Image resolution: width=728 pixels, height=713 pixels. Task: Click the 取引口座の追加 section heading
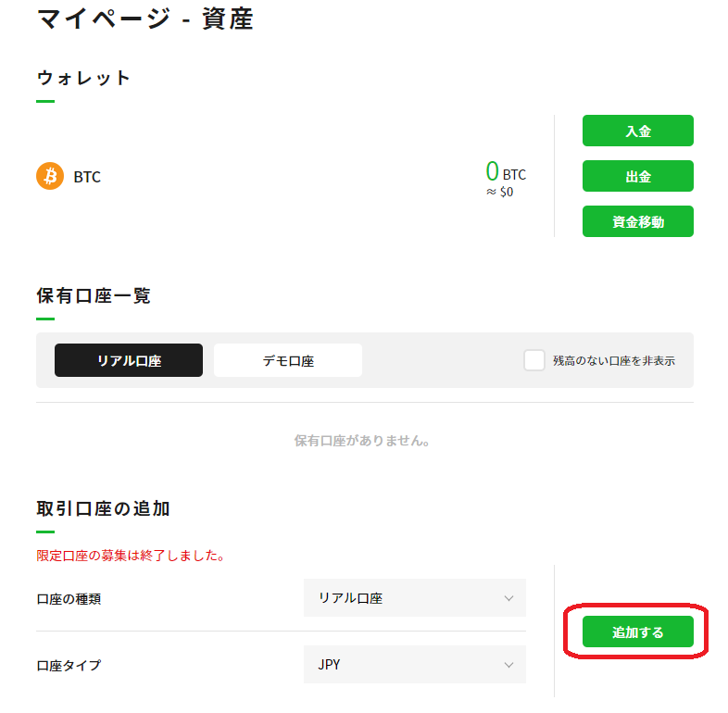pyautogui.click(x=103, y=508)
